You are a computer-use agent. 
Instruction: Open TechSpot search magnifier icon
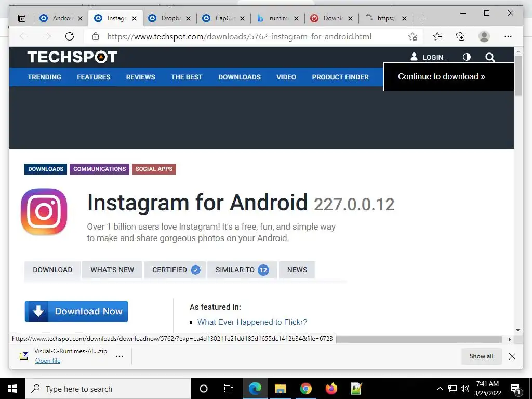coord(490,57)
